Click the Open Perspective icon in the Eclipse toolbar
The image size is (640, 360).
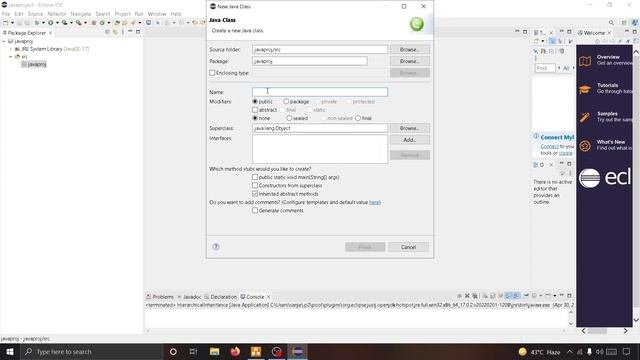pos(624,23)
